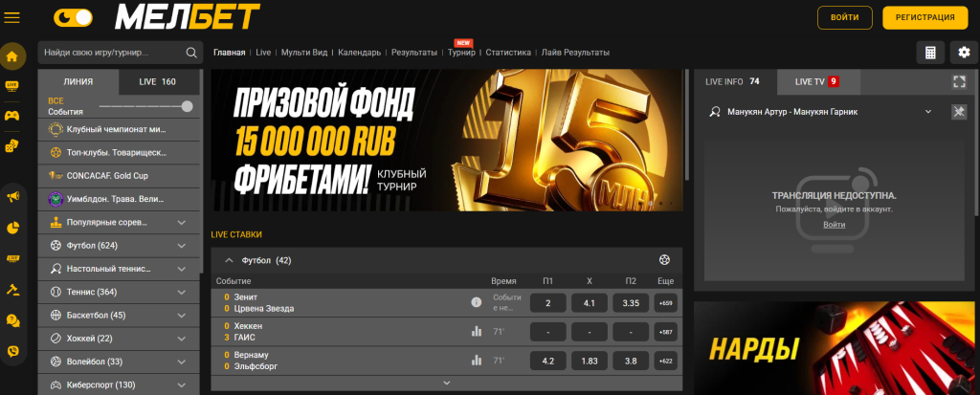Open the Мульти Вид menu item
This screenshot has height=395, width=980.
[x=303, y=53]
